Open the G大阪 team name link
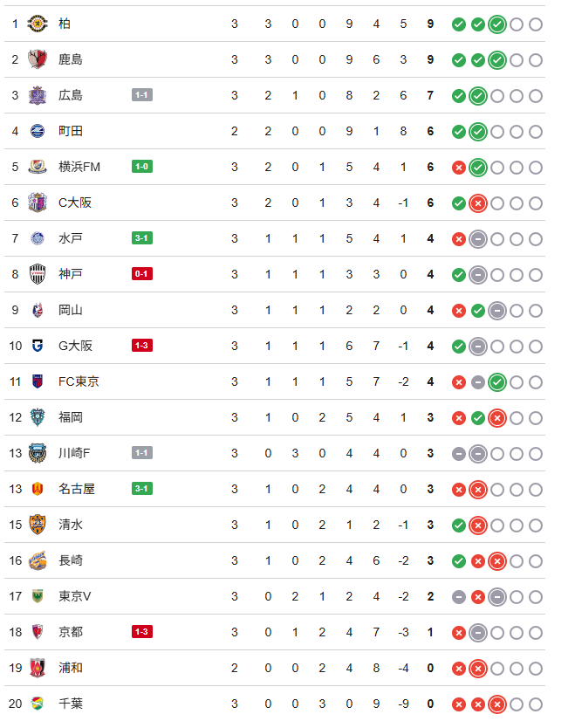Screen dimensions: 575x728 tap(75, 346)
